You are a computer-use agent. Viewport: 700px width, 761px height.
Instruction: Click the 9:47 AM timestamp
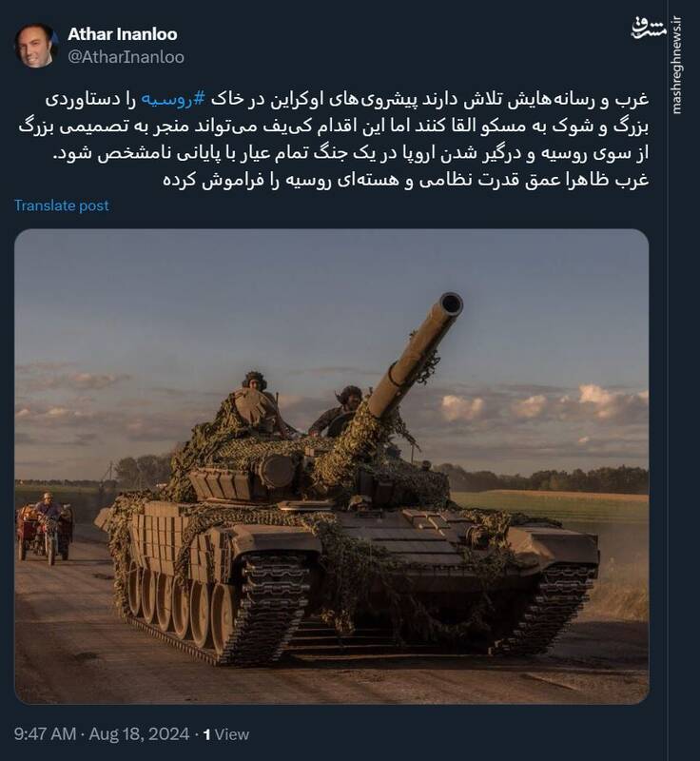(46, 733)
